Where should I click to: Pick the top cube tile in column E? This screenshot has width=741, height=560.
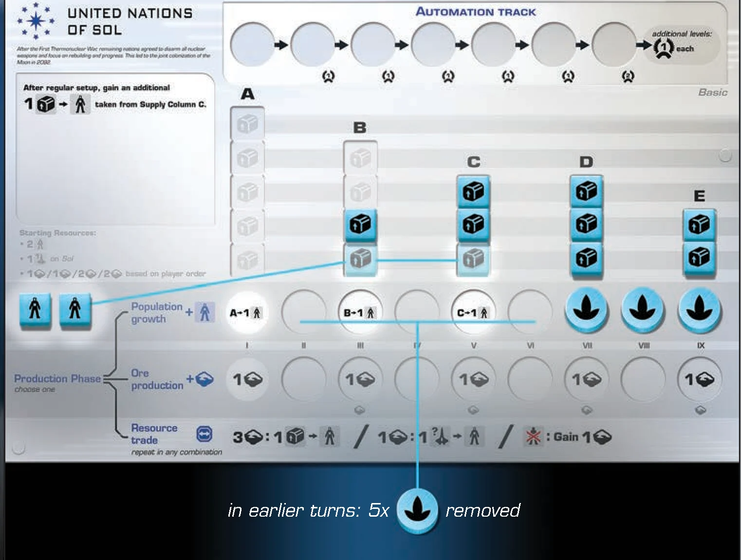[x=699, y=225]
